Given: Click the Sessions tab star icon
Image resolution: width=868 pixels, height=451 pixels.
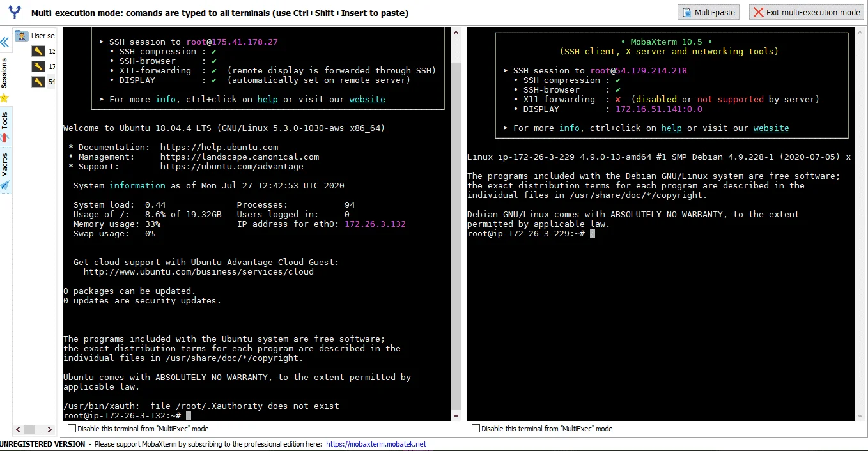Looking at the screenshot, I should [x=4, y=98].
